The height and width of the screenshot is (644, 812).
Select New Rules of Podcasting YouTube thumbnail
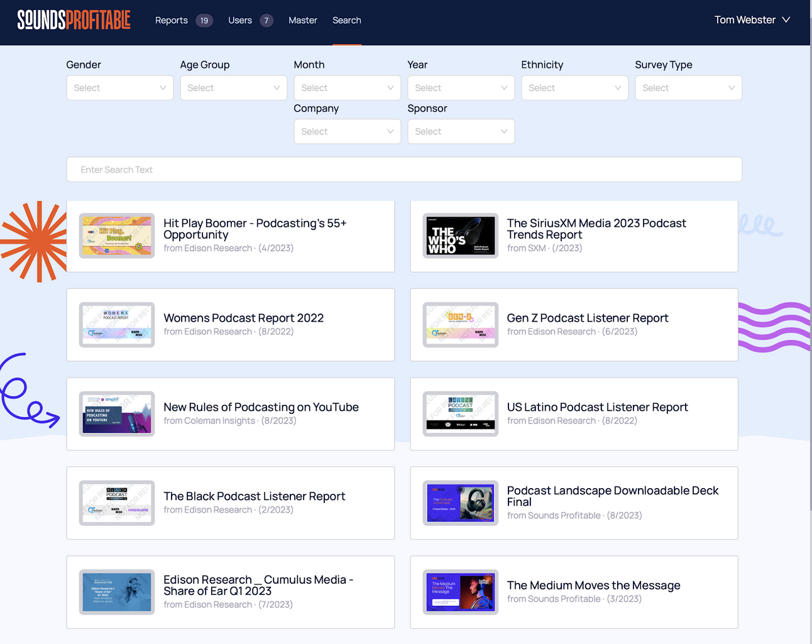click(x=117, y=414)
